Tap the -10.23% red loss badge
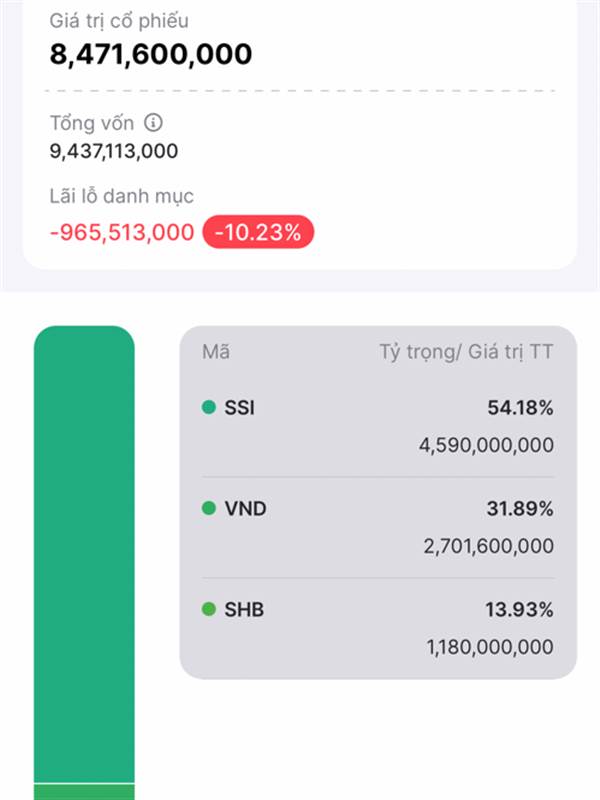The image size is (600, 800). 258,232
